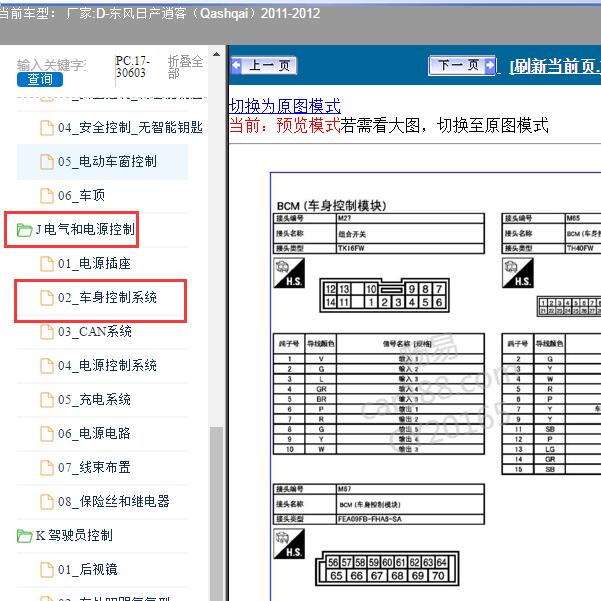Click document icon beside 04_安全控制_无智能钥匙

[x=47, y=128]
